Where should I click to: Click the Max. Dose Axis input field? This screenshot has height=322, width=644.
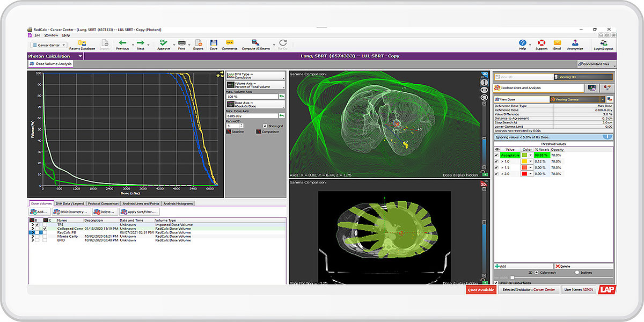(x=251, y=115)
